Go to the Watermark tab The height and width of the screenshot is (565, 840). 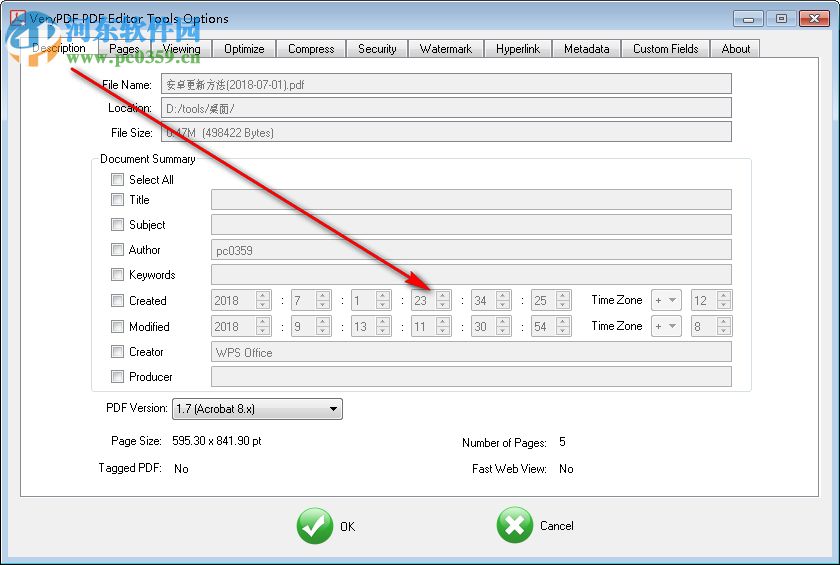coord(446,49)
